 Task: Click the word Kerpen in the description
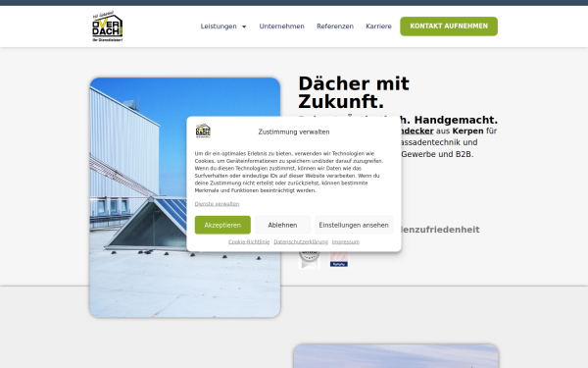tap(467, 131)
